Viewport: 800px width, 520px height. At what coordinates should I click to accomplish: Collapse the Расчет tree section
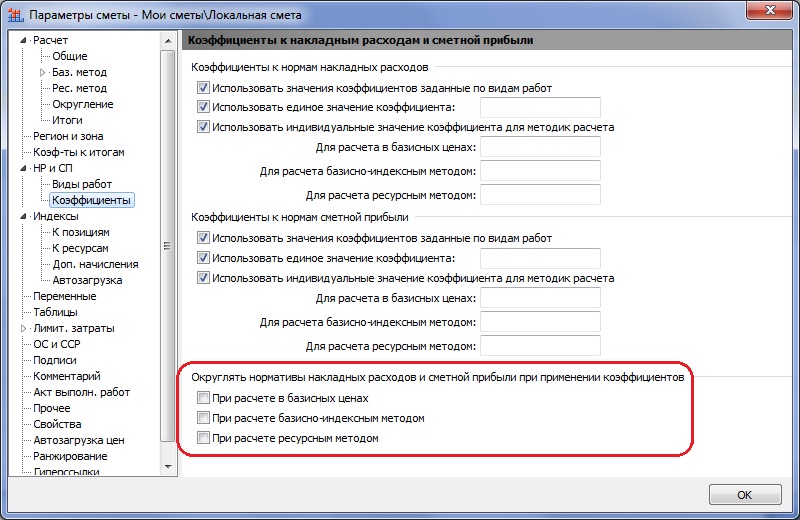23,40
